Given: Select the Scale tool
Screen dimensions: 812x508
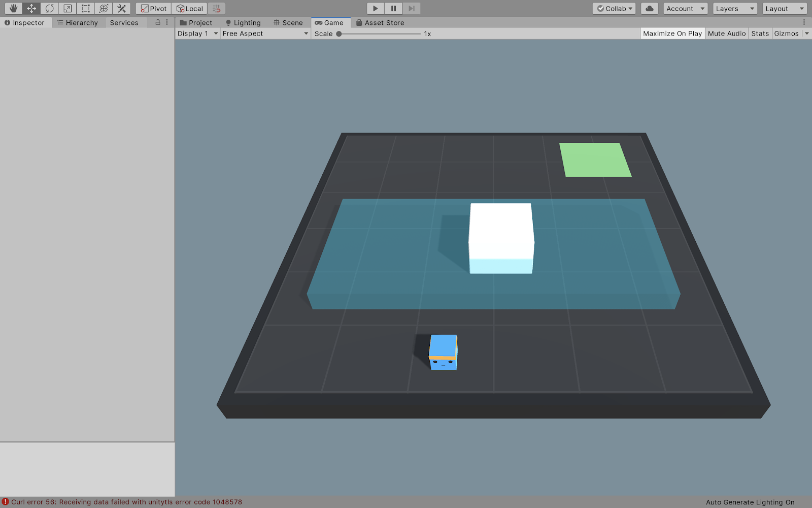Looking at the screenshot, I should (x=67, y=8).
